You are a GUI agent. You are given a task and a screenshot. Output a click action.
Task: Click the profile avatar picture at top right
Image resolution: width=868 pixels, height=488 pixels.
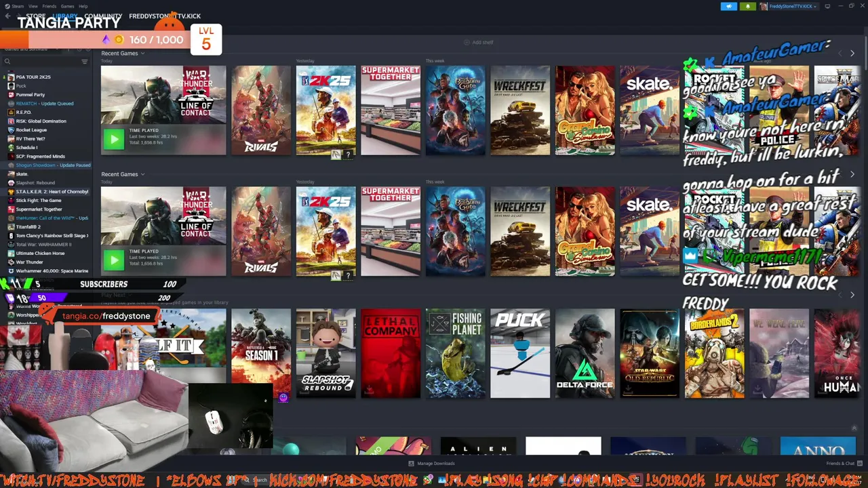coord(764,6)
